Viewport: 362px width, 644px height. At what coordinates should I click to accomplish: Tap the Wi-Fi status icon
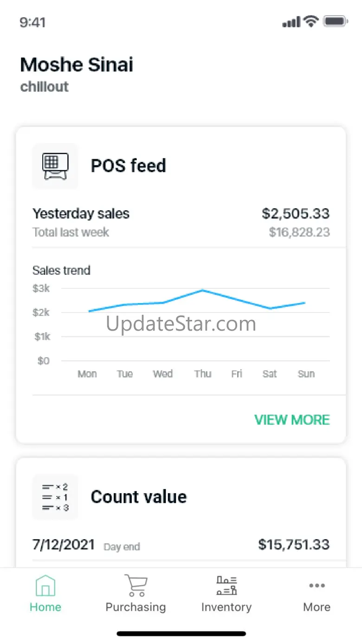pyautogui.click(x=310, y=21)
